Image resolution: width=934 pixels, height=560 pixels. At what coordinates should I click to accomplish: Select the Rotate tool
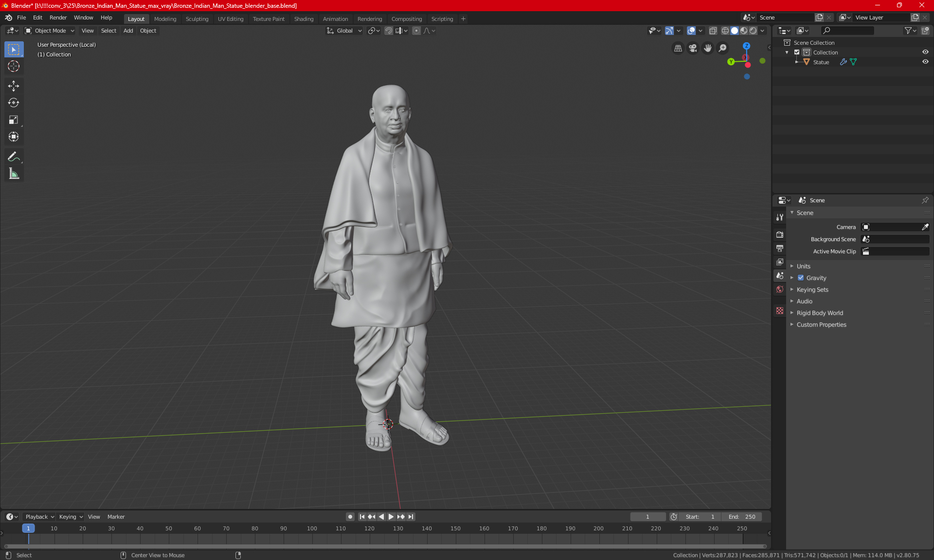click(x=14, y=103)
